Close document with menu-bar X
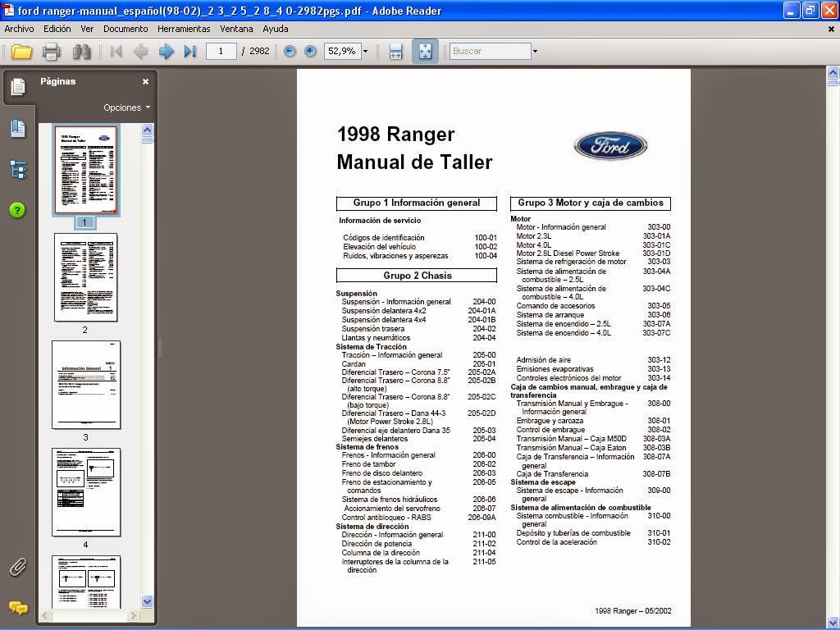This screenshot has width=840, height=630. [831, 29]
